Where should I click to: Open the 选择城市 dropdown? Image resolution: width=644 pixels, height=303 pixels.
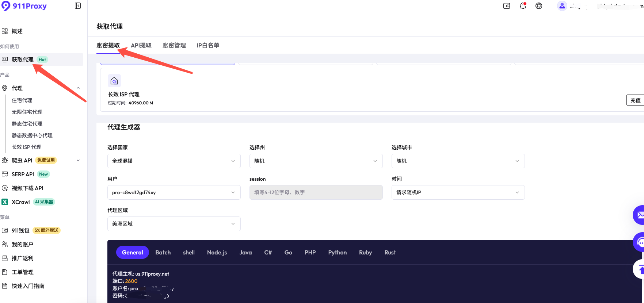[x=458, y=161]
